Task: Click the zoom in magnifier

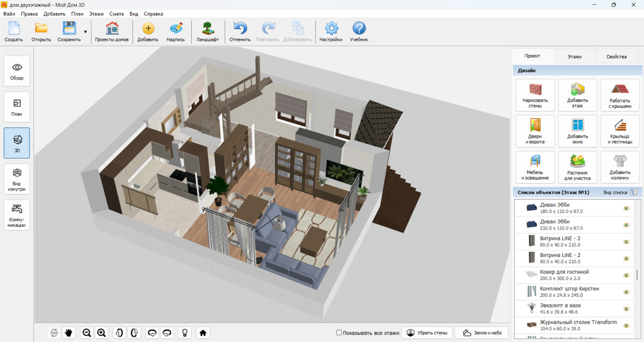Action: pos(101,333)
